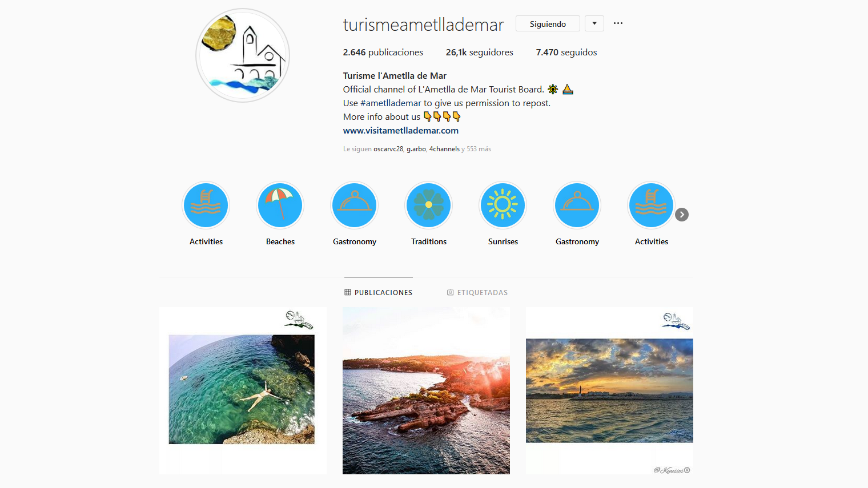Expand suggested accounts dropdown arrow
The height and width of the screenshot is (488, 868).
(x=594, y=23)
